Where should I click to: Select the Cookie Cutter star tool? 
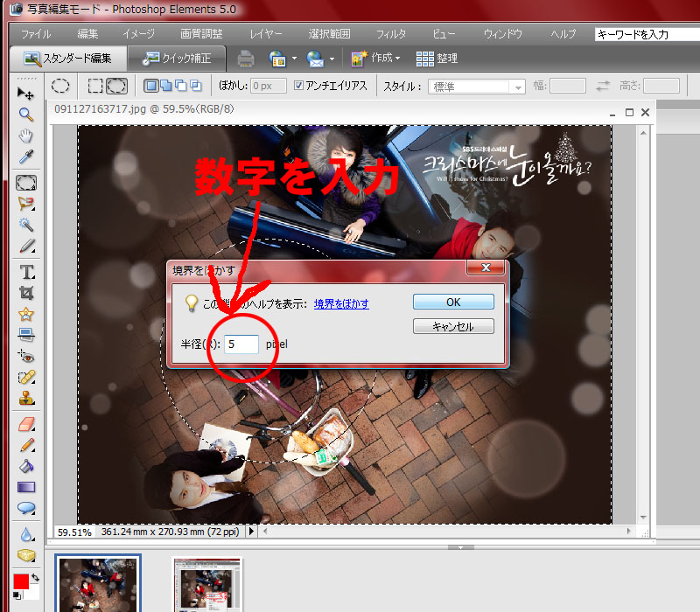26,314
